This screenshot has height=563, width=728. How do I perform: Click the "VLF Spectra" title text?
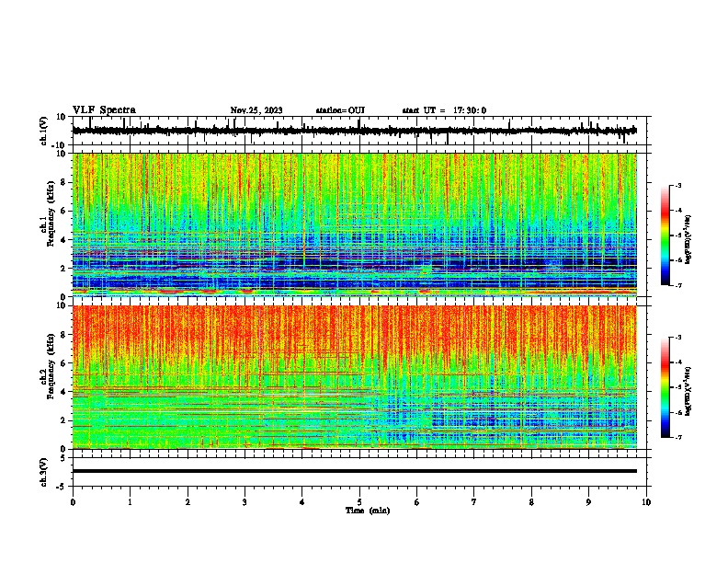point(104,110)
